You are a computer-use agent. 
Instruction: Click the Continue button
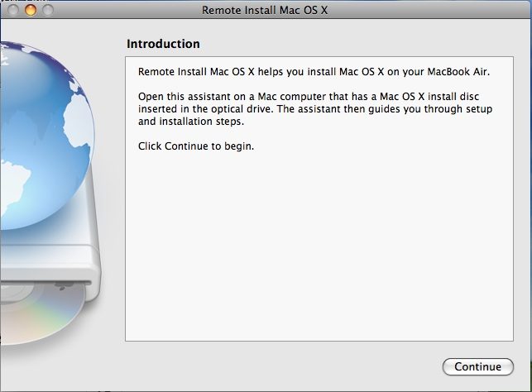tap(478, 366)
